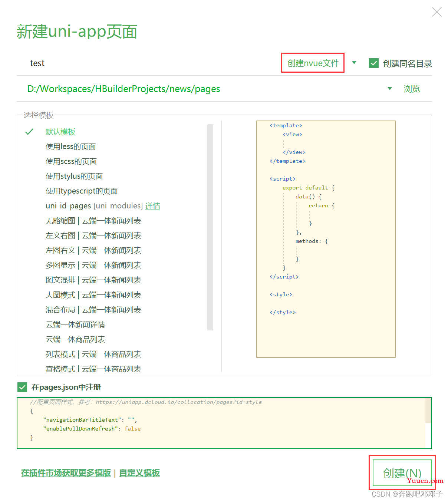
Task: Expand the directory path dropdown arrow
Action: click(390, 89)
